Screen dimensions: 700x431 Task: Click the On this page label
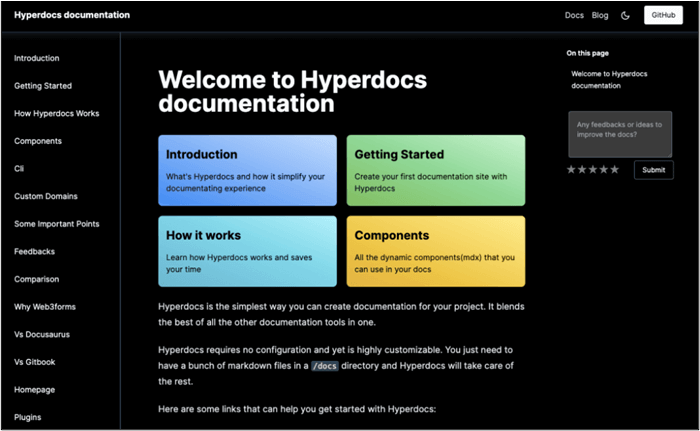[588, 53]
